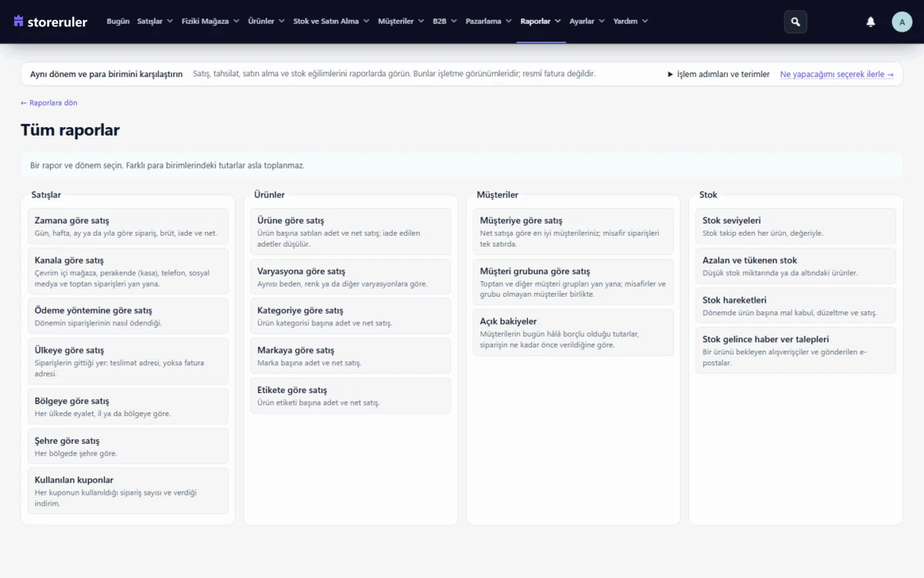This screenshot has width=924, height=578.
Task: Open the Ülkeye göre satış report
Action: click(128, 361)
